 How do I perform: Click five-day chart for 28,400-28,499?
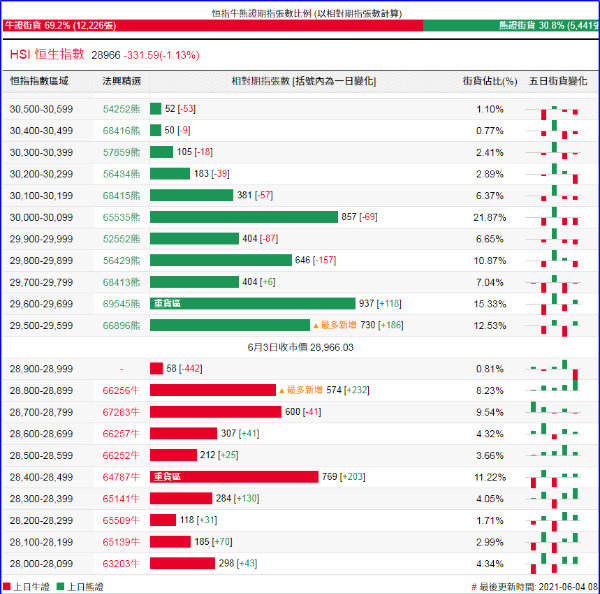[553, 478]
